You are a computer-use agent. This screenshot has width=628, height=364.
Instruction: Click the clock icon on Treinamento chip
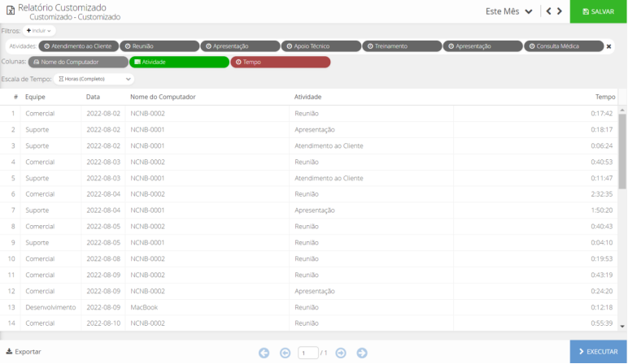coord(370,46)
